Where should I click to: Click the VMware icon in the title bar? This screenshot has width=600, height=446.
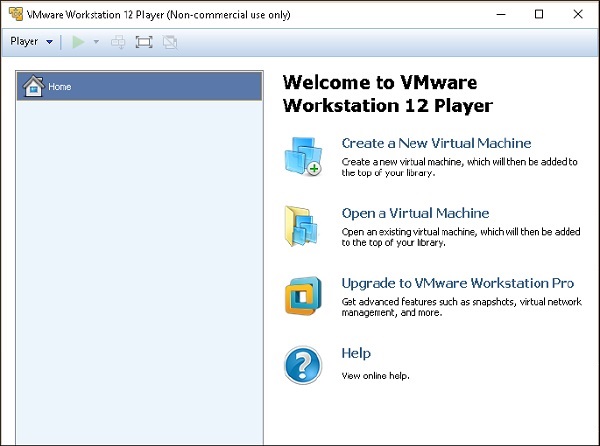[14, 14]
